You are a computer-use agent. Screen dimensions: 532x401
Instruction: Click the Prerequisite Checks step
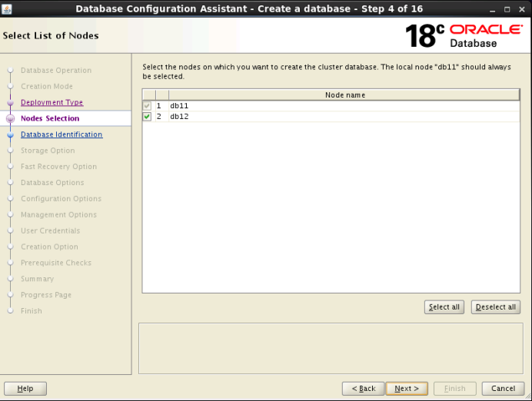[56, 263]
